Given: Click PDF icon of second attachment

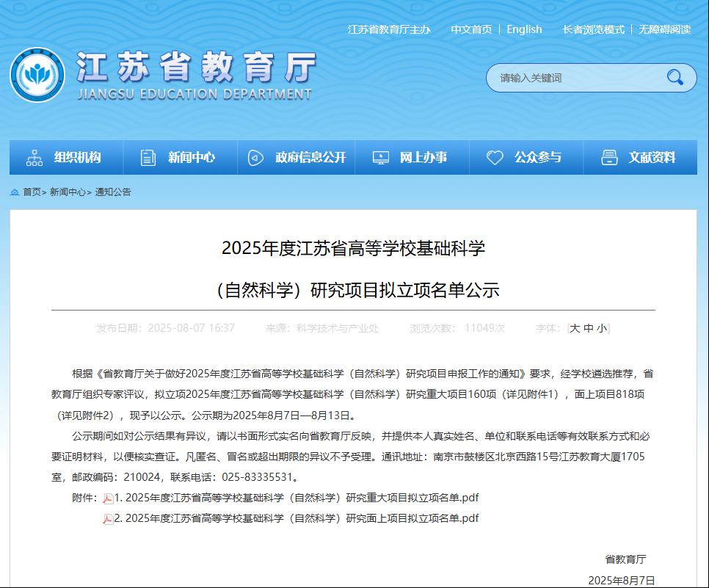Looking at the screenshot, I should pos(108,519).
